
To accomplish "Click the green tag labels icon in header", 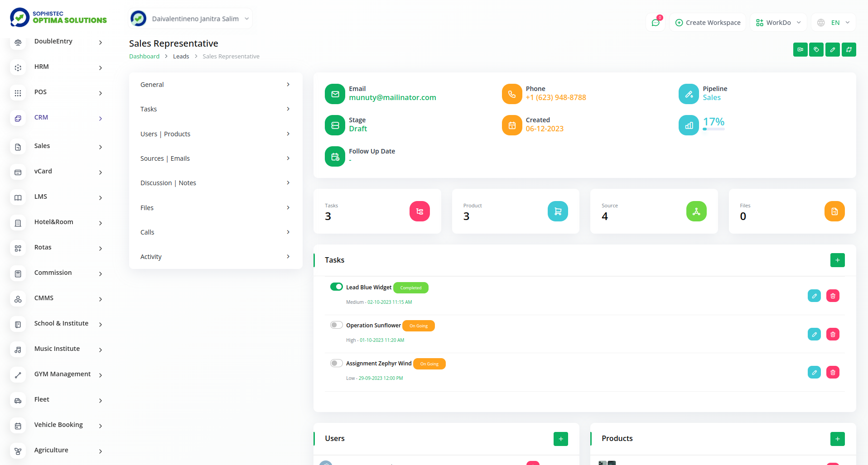I will click(816, 50).
